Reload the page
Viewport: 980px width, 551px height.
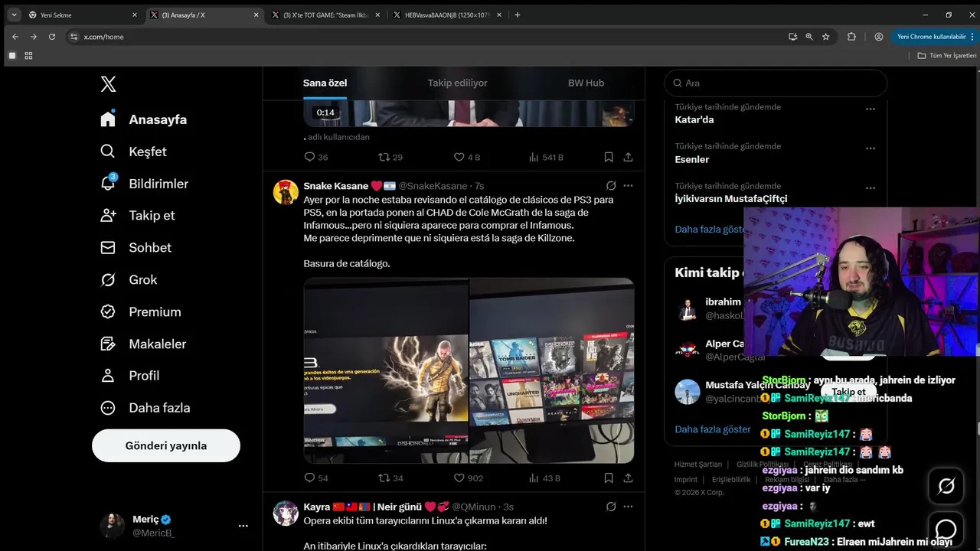52,37
